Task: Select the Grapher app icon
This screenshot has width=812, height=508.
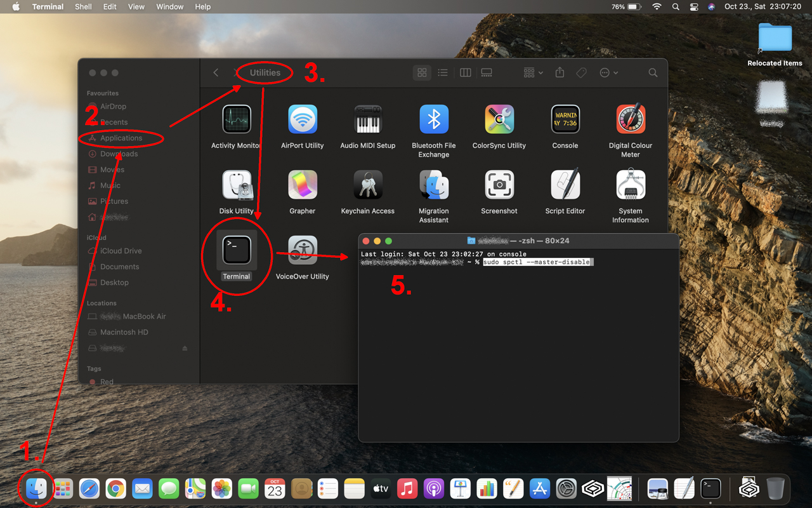Action: coord(303,185)
